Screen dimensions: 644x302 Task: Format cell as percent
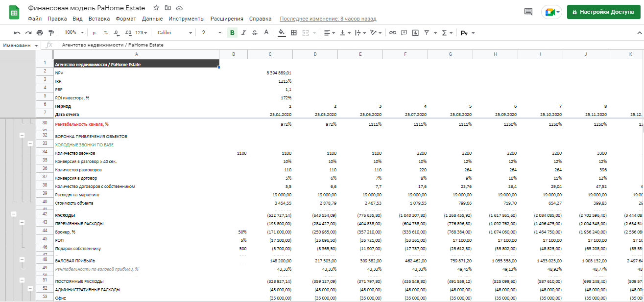coord(105,33)
